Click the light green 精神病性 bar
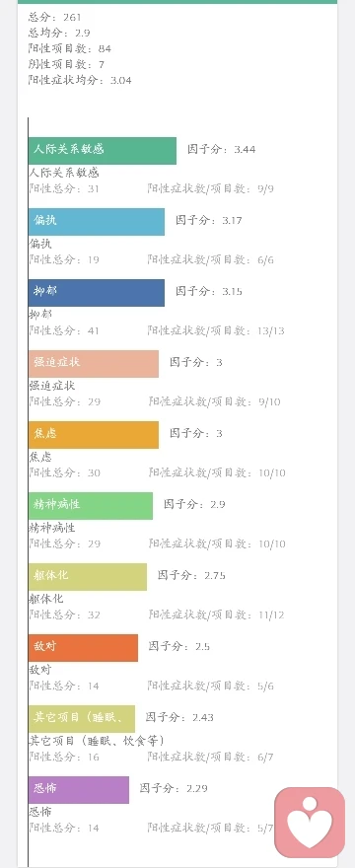The height and width of the screenshot is (868, 355). tap(91, 505)
